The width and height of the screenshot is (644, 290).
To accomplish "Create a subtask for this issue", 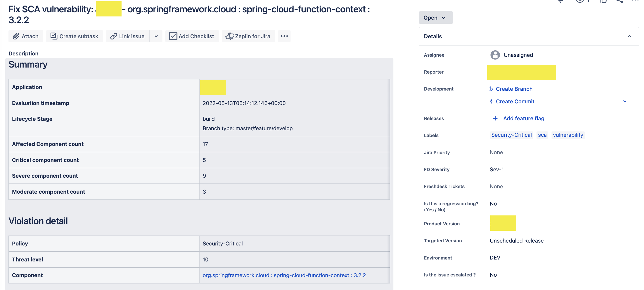I will pos(74,36).
